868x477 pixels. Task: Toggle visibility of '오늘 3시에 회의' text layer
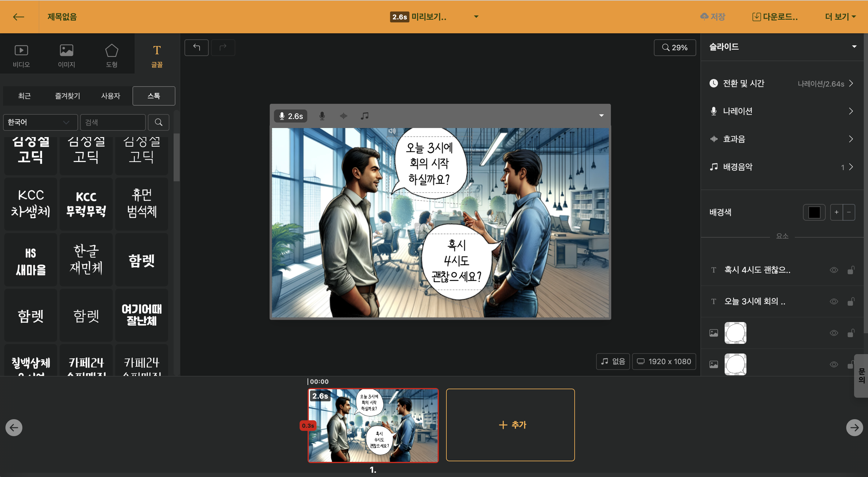(x=834, y=301)
